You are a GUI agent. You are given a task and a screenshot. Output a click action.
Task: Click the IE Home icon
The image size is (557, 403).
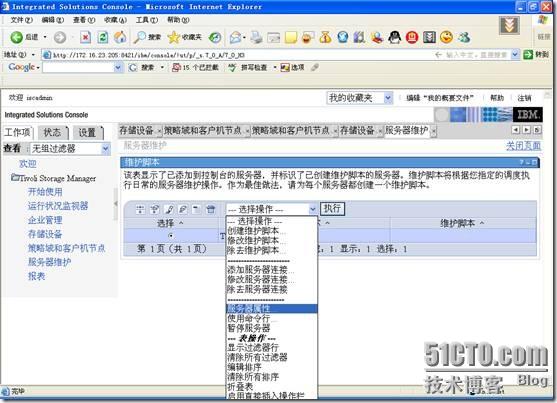[x=120, y=37]
